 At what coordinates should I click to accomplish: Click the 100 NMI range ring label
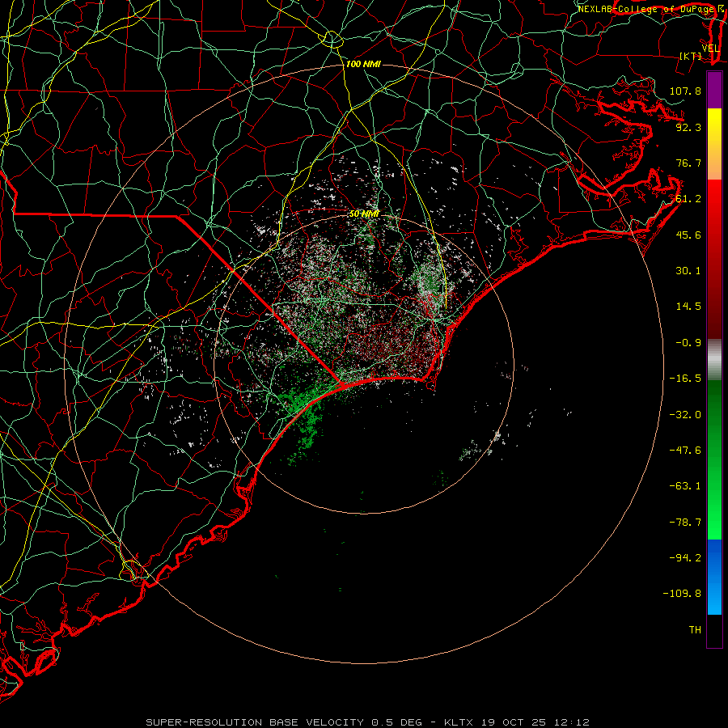tap(363, 64)
